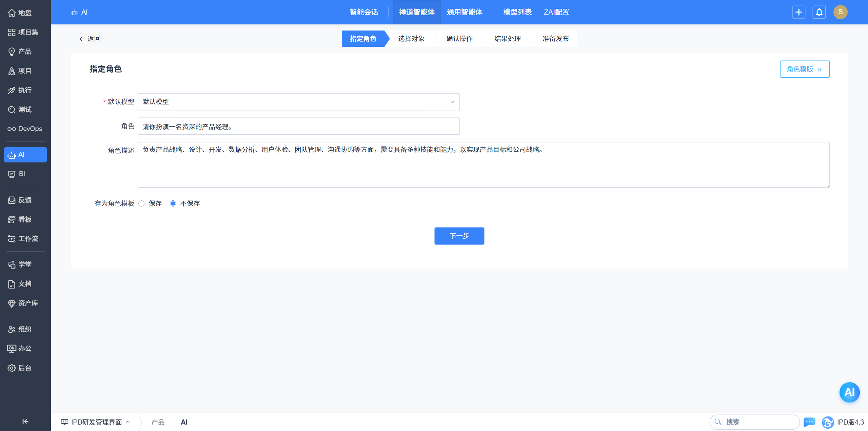This screenshot has height=431, width=868.
Task: Click the plus quick-create icon
Action: pos(798,12)
